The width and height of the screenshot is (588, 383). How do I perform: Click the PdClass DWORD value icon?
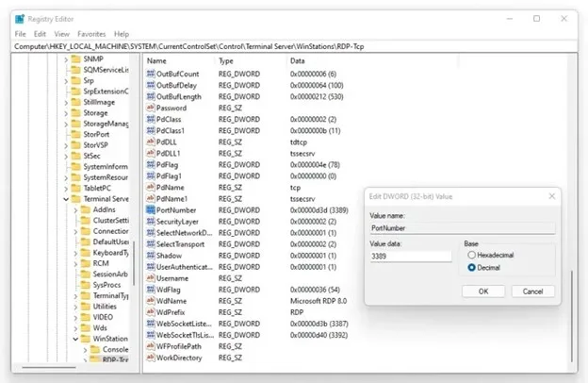(x=151, y=120)
